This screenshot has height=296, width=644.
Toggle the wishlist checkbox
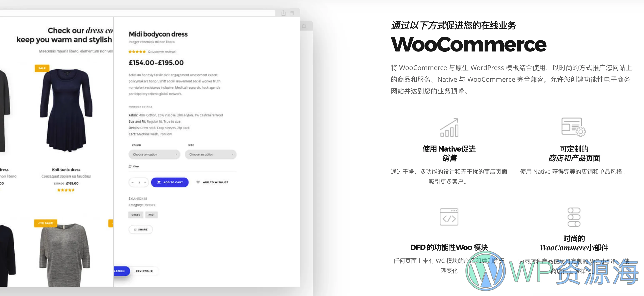tap(196, 182)
